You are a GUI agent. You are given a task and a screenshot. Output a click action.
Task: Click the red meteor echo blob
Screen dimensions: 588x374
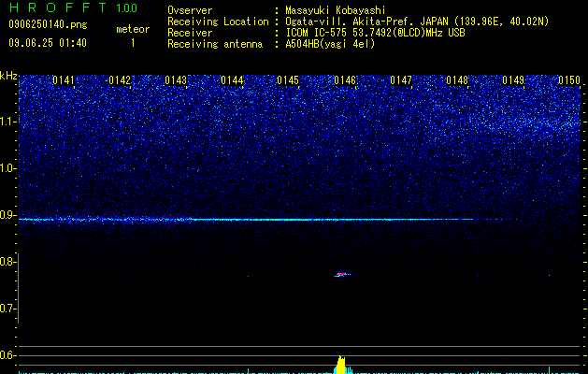point(341,275)
